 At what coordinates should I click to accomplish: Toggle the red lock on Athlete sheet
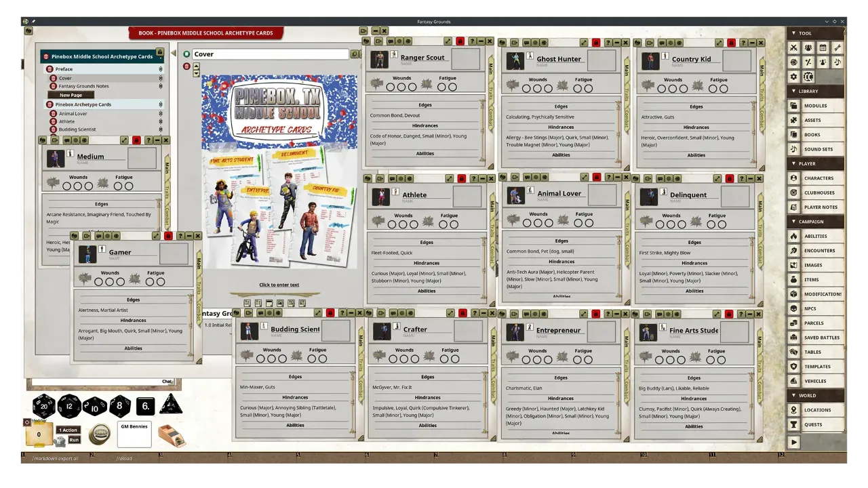461,178
